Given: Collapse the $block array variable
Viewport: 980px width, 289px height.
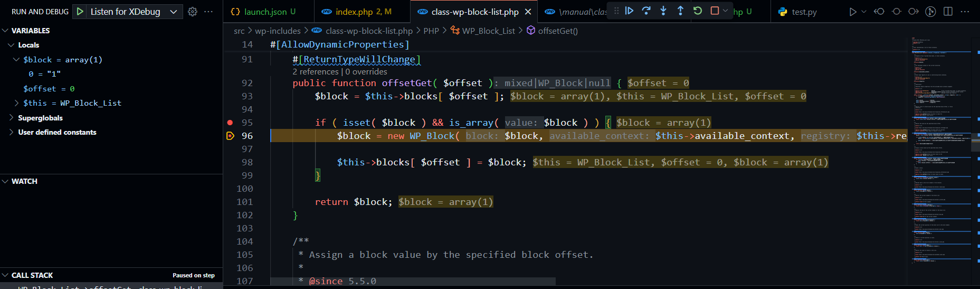Looking at the screenshot, I should click(x=16, y=60).
